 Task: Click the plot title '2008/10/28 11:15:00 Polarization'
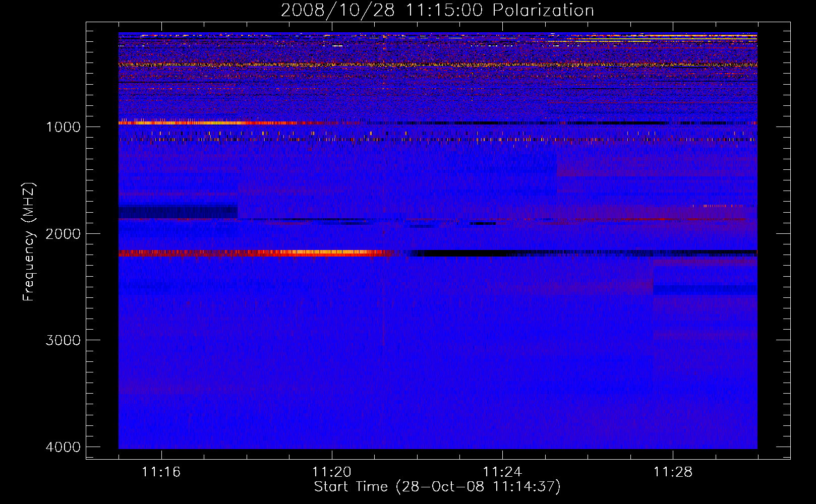(437, 10)
